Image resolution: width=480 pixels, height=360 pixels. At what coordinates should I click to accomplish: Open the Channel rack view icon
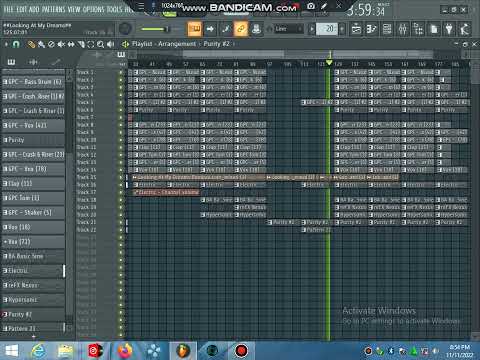point(387,29)
